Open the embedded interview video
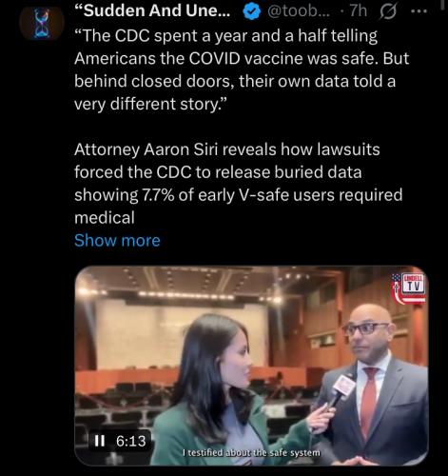The image size is (448, 476). point(252,366)
